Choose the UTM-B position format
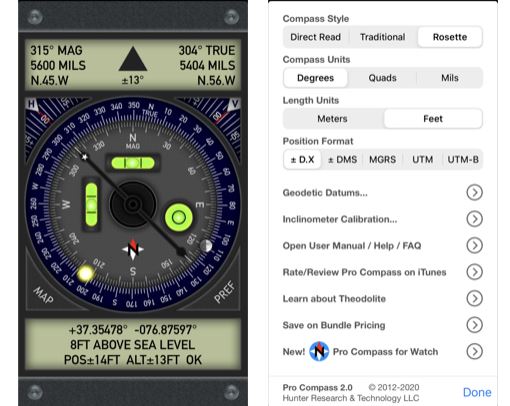Image resolution: width=510 pixels, height=406 pixels. [x=463, y=160]
